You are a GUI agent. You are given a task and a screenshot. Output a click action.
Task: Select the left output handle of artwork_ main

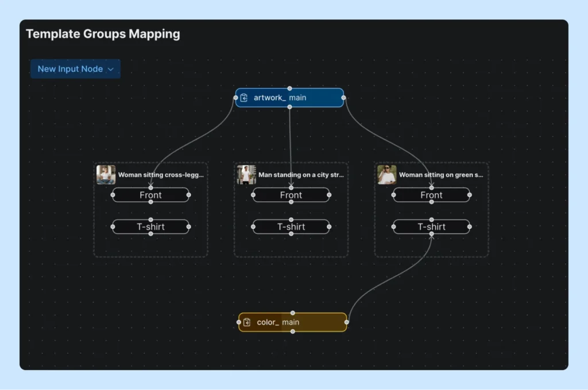pos(236,97)
